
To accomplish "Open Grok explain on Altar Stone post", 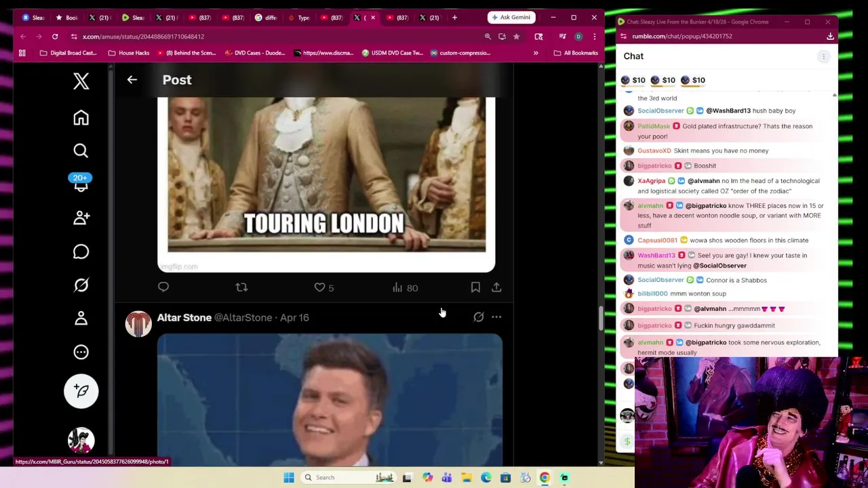I will (478, 317).
